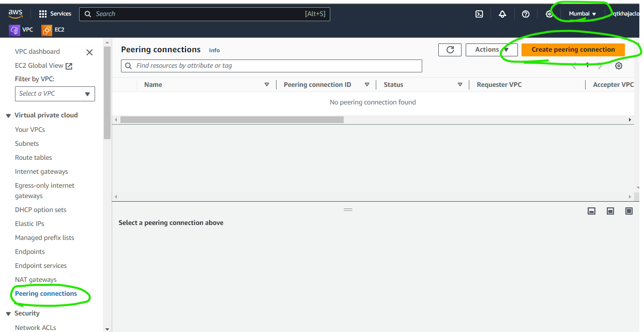Viewport: 644px width, 332px height.
Task: Open the EC2 service shortcut
Action: point(53,30)
